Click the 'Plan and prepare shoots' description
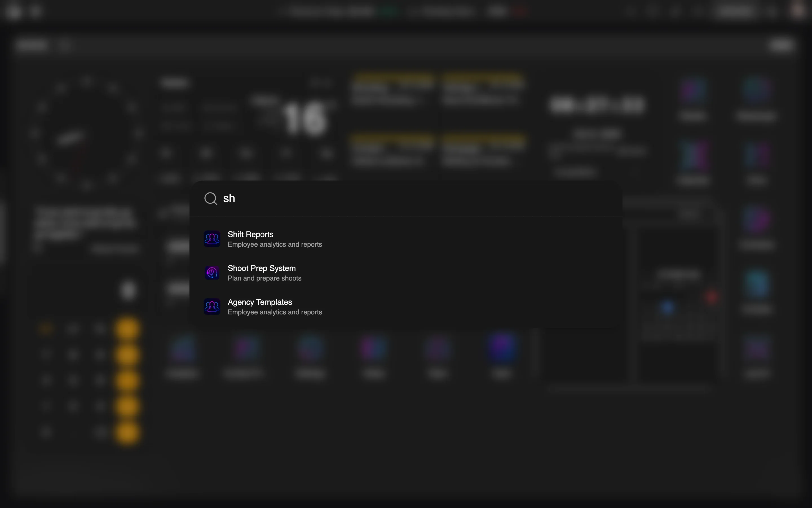 264,279
